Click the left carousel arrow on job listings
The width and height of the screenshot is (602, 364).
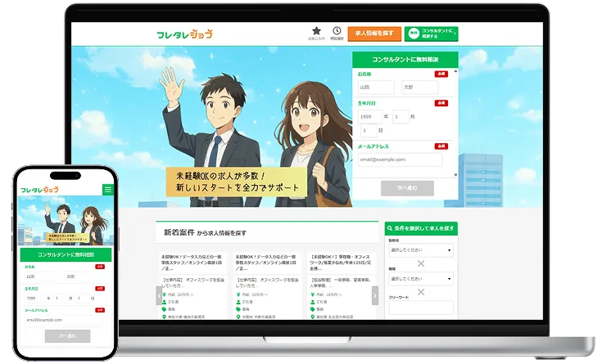[160, 295]
